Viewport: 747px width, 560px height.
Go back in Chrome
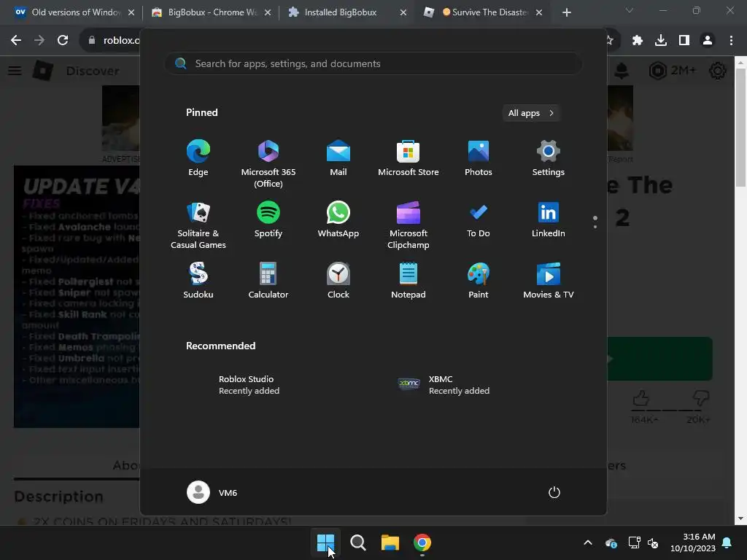click(x=16, y=41)
